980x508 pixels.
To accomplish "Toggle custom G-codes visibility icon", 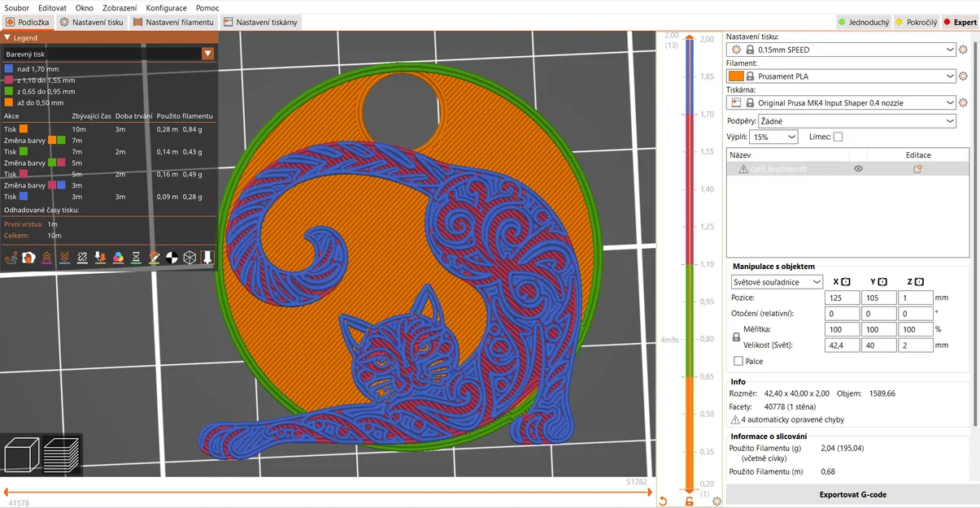I will pos(155,258).
